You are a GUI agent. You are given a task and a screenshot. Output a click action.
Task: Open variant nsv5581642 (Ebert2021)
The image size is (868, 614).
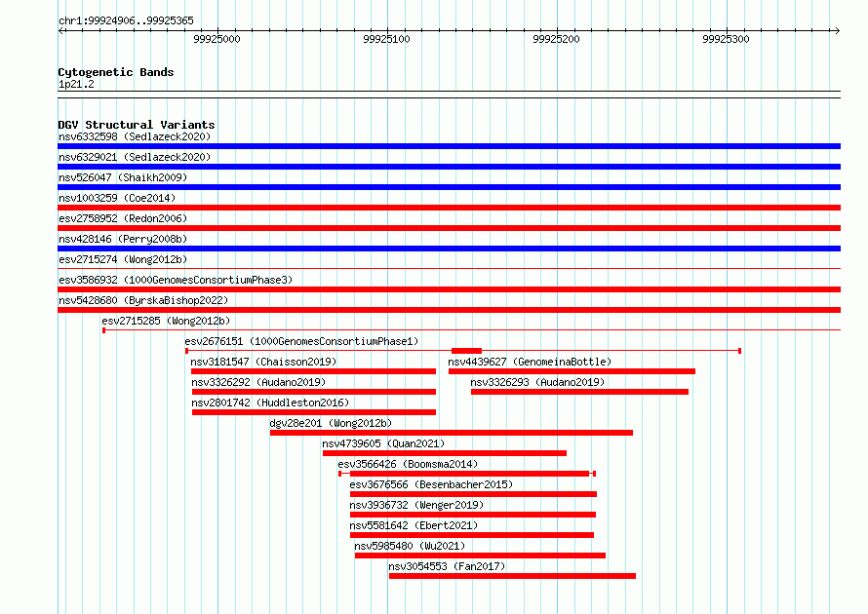414,525
